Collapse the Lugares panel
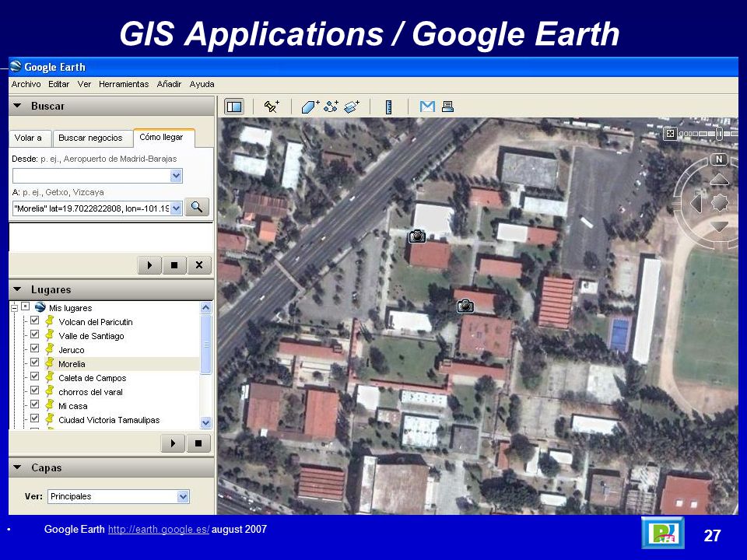The image size is (747, 560). click(18, 289)
